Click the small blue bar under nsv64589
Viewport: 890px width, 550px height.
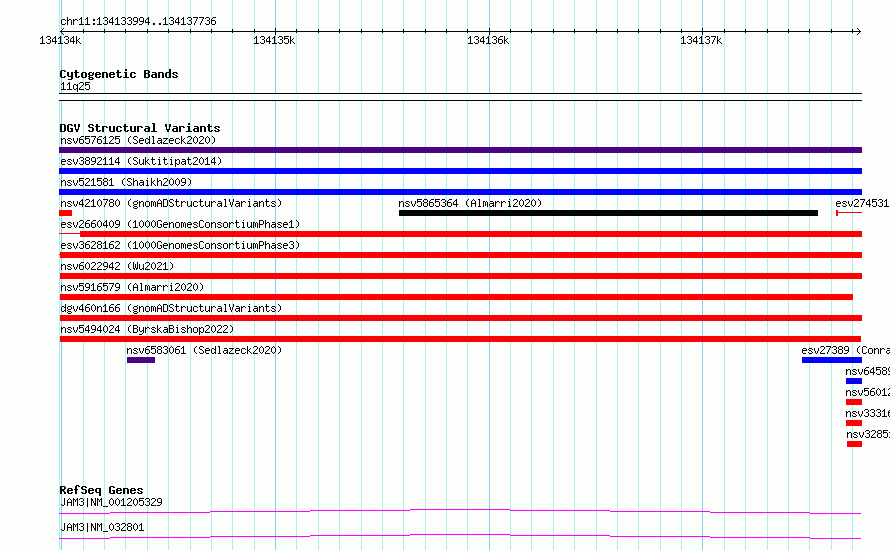(854, 381)
